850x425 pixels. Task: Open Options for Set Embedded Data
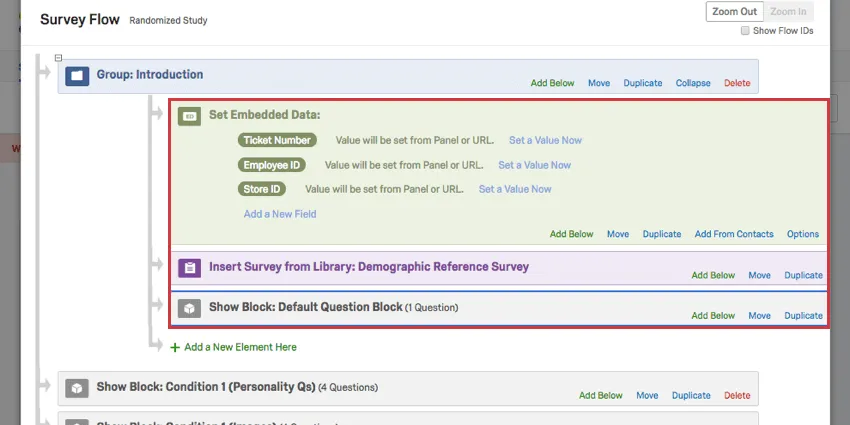[803, 234]
